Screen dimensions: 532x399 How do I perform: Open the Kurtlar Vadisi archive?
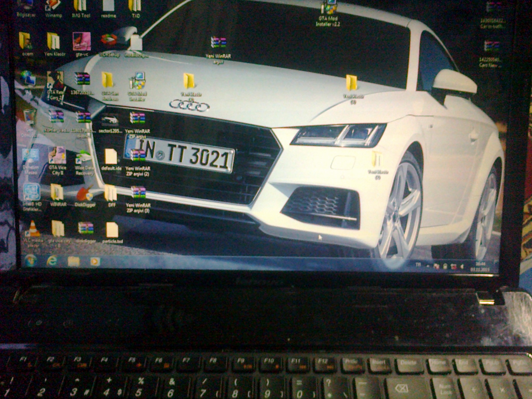coord(56,121)
